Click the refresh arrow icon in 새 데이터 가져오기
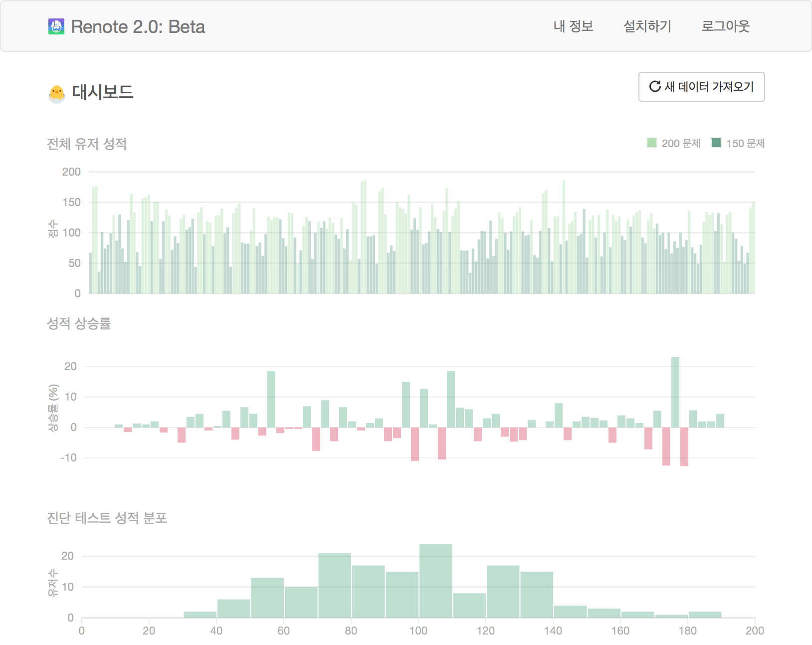The height and width of the screenshot is (645, 812). (x=655, y=87)
